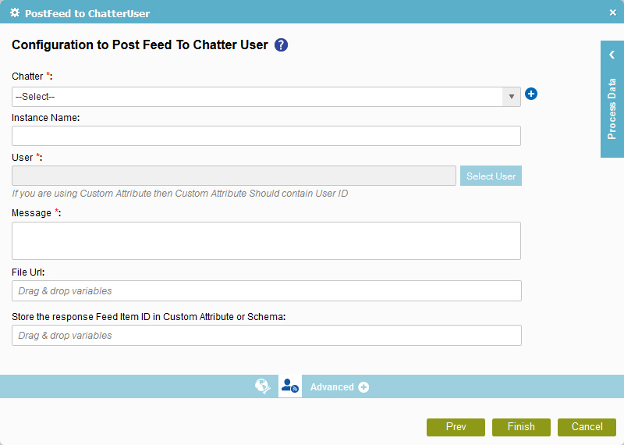Screen dimensions: 624x445
Task: Focus the Instance Name text field
Action: (x=266, y=136)
